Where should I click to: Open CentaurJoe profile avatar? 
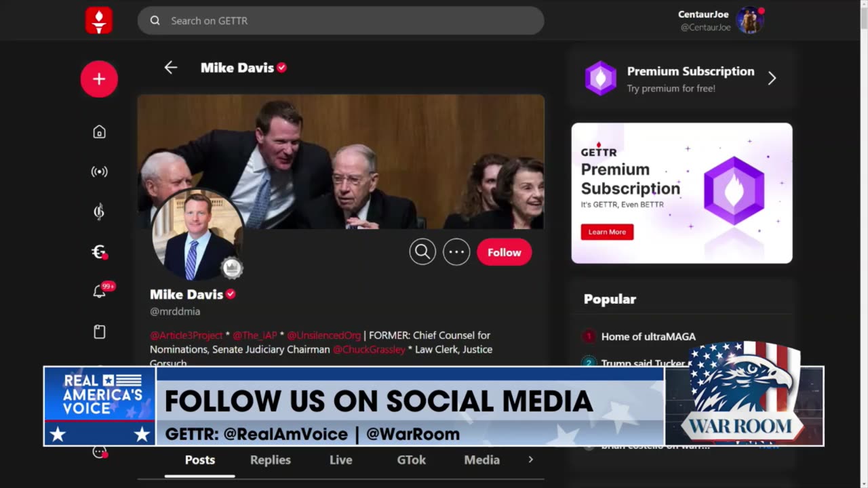(x=750, y=20)
